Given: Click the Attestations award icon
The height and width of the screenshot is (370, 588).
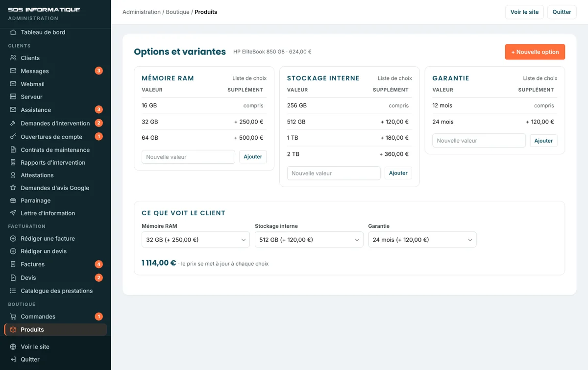Looking at the screenshot, I should click(13, 175).
